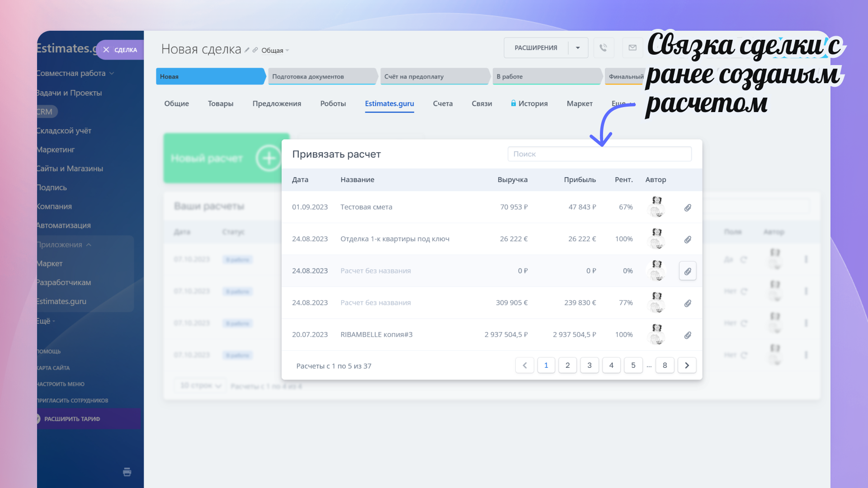Click the phone call icon in header

[x=603, y=48]
